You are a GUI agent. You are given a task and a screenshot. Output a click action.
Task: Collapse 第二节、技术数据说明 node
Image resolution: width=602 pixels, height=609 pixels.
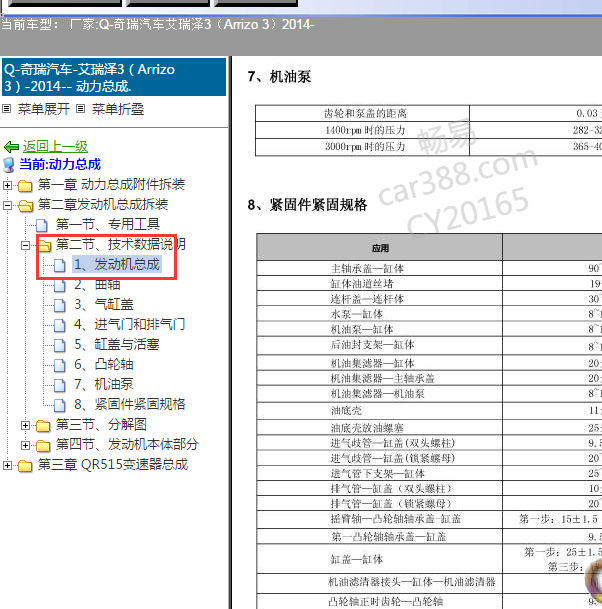pyautogui.click(x=25, y=245)
